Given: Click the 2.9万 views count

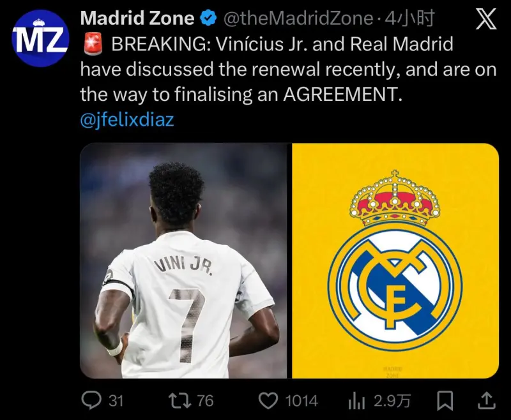Looking at the screenshot, I should coord(392,401).
